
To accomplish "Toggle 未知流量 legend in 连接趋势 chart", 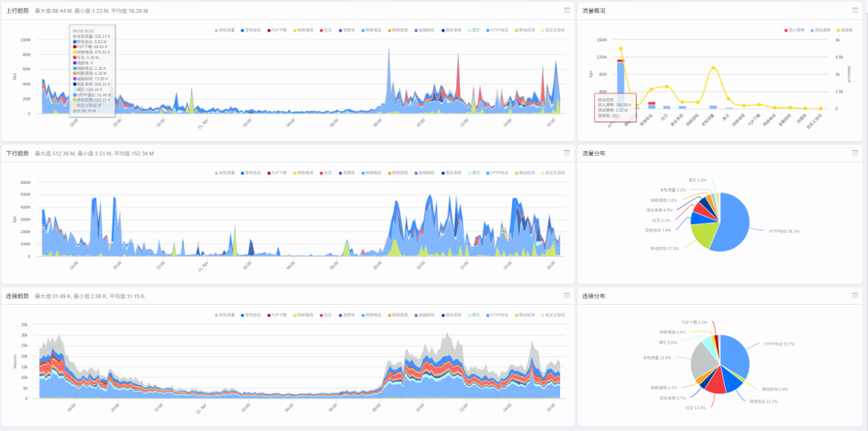I will (x=225, y=314).
